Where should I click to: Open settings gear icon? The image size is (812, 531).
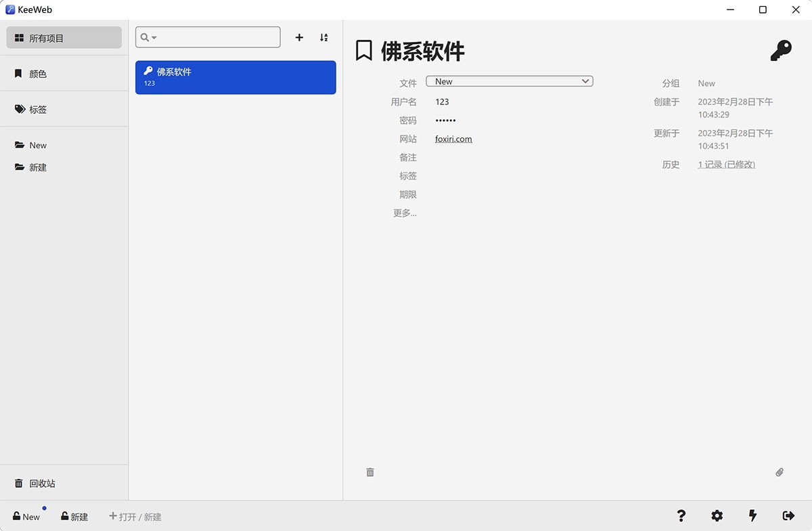point(717,516)
